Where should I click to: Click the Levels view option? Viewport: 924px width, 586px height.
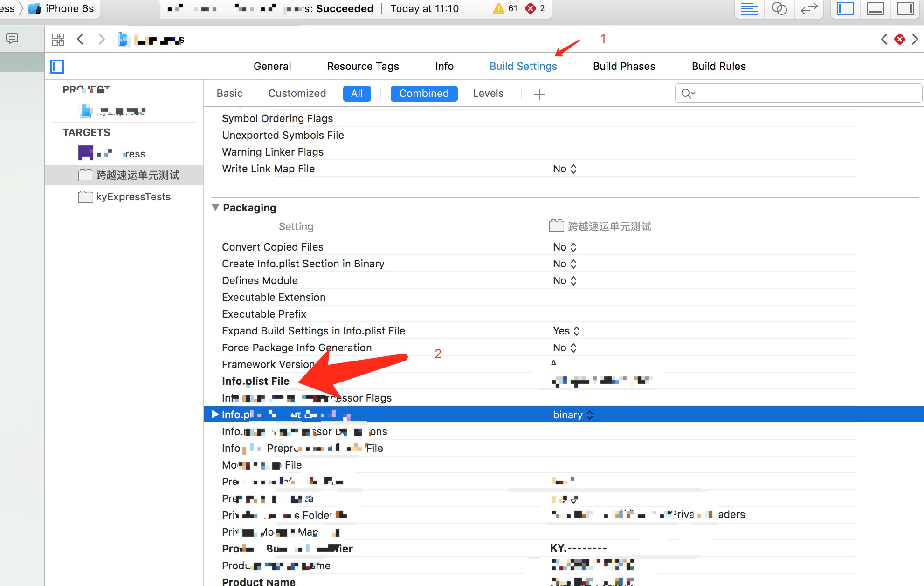tap(488, 94)
